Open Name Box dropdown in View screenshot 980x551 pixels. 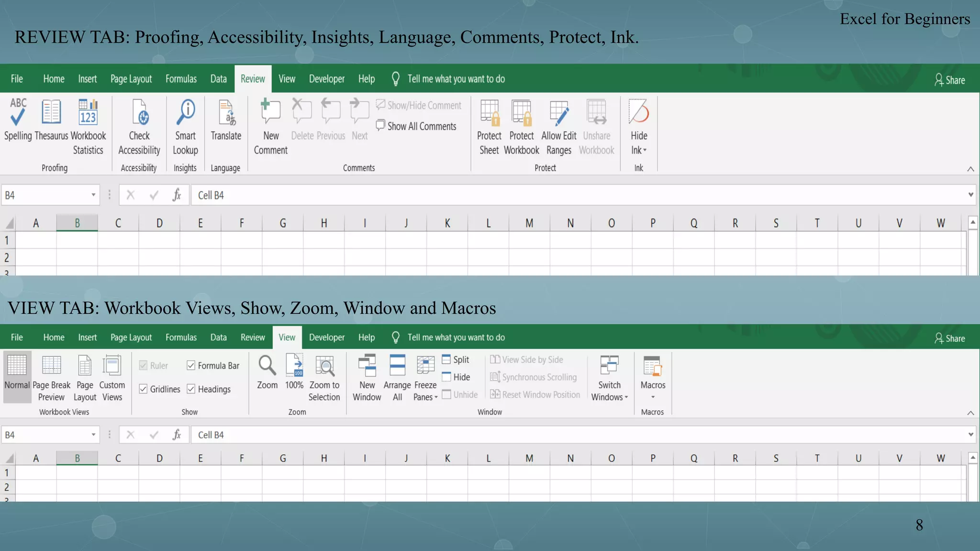tap(93, 434)
